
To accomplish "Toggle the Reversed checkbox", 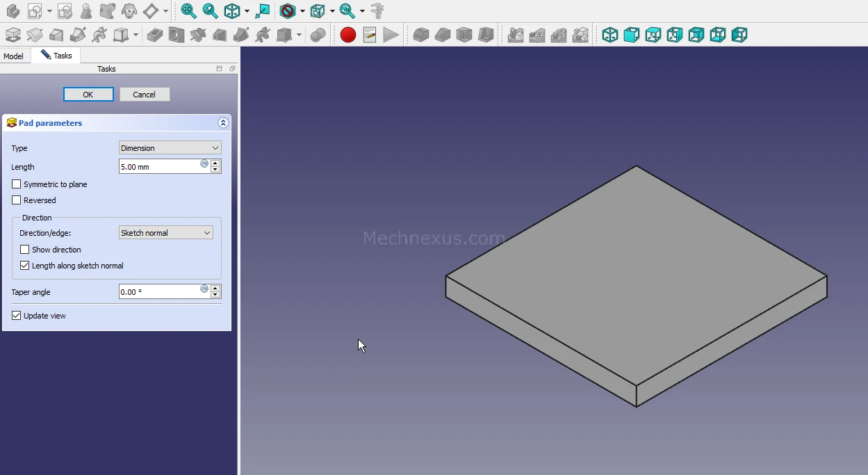I will (17, 200).
